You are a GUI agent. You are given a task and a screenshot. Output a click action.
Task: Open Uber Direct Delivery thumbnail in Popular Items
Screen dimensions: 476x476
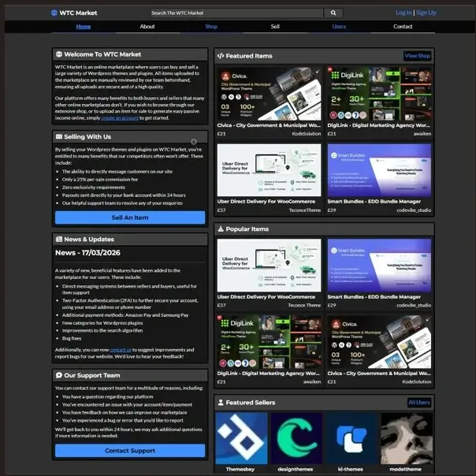tap(269, 266)
